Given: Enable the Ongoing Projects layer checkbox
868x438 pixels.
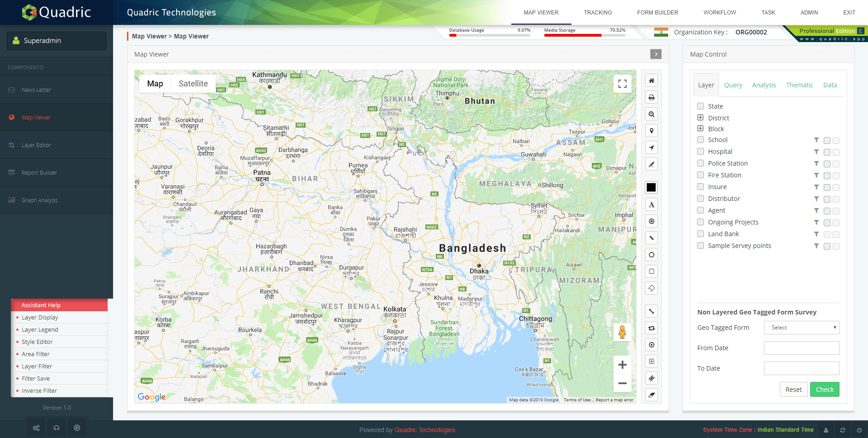Looking at the screenshot, I should [x=700, y=222].
